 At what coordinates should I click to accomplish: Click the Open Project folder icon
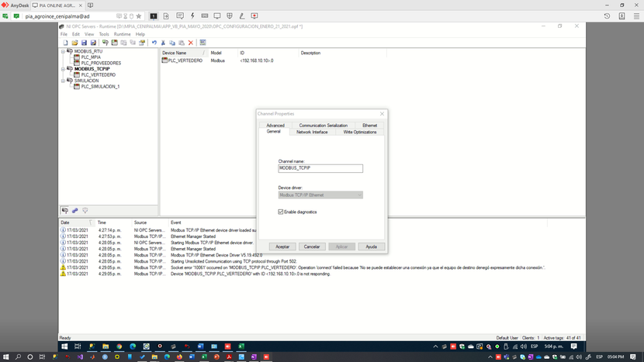coord(74,43)
